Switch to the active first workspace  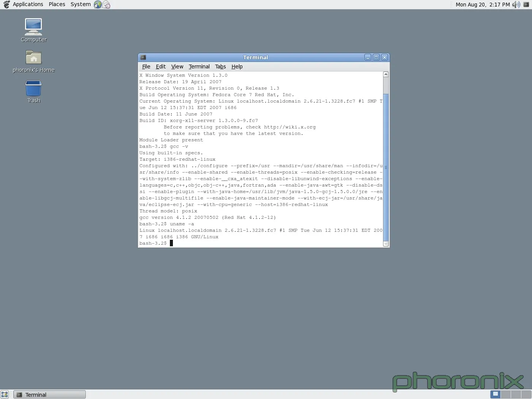(x=495, y=394)
